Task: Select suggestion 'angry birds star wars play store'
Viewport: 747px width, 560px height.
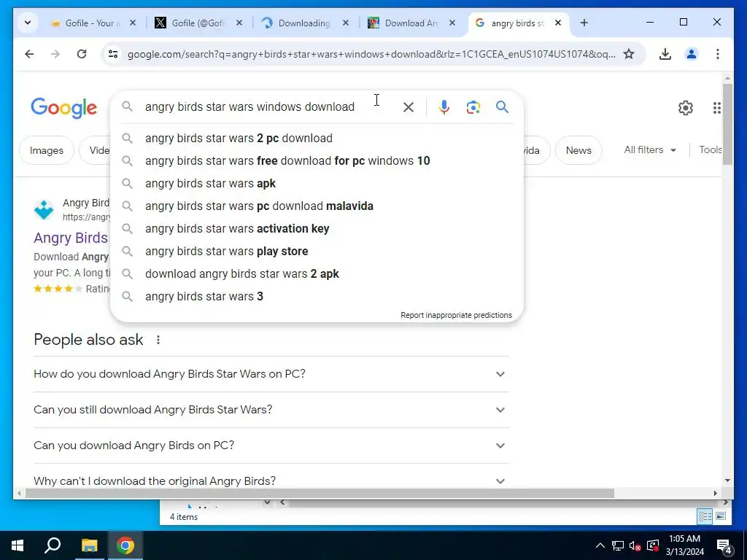Action: [317, 252]
